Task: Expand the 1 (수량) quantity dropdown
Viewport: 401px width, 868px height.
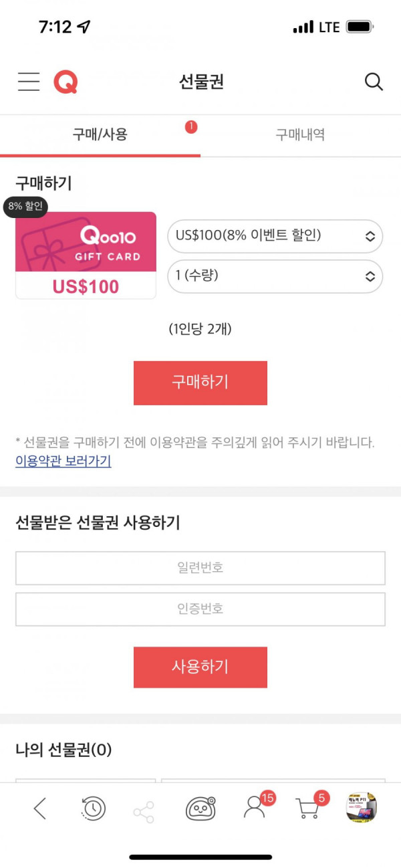Action: 275,276
